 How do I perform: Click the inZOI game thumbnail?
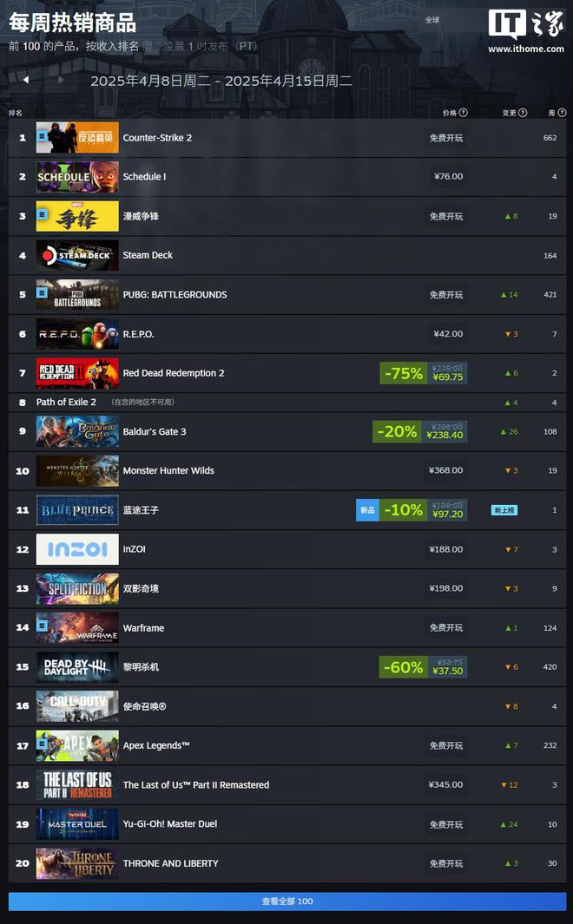point(77,549)
